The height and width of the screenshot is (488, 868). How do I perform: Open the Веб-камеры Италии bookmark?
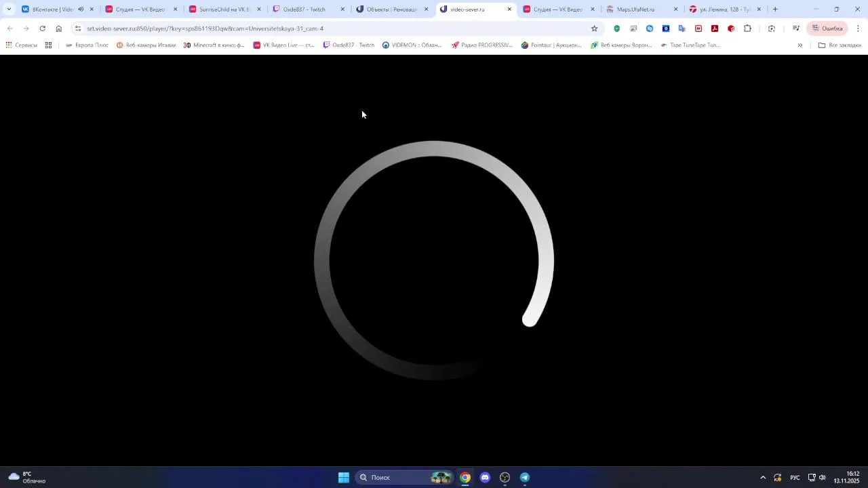click(x=146, y=45)
